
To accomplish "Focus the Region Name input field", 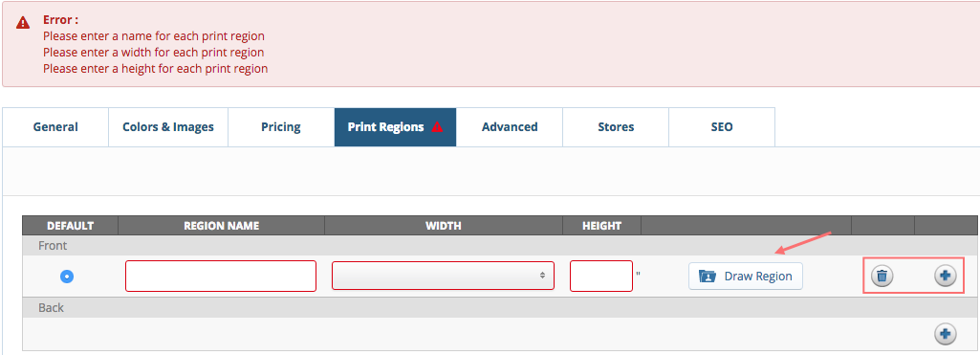I will [221, 276].
